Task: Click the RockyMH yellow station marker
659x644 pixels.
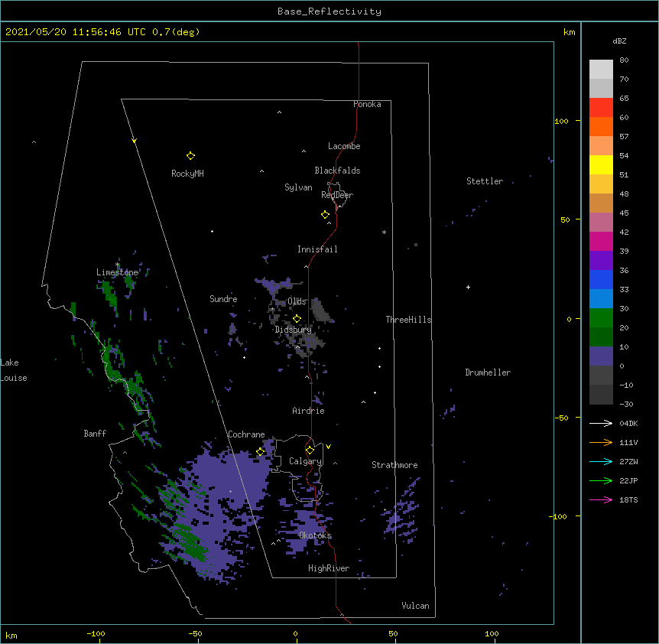Action: 190,156
